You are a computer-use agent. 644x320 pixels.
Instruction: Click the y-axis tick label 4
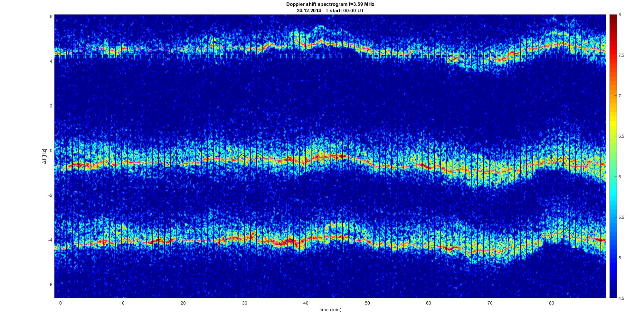pos(51,61)
